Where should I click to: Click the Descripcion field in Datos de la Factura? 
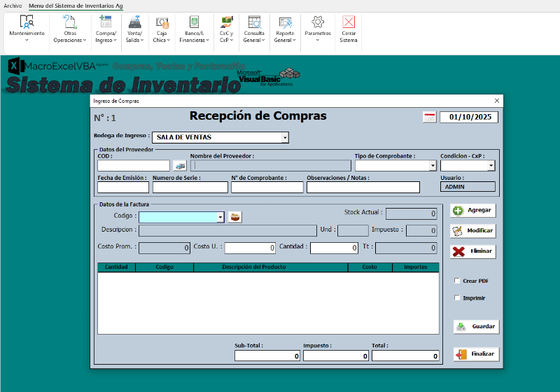click(x=228, y=230)
